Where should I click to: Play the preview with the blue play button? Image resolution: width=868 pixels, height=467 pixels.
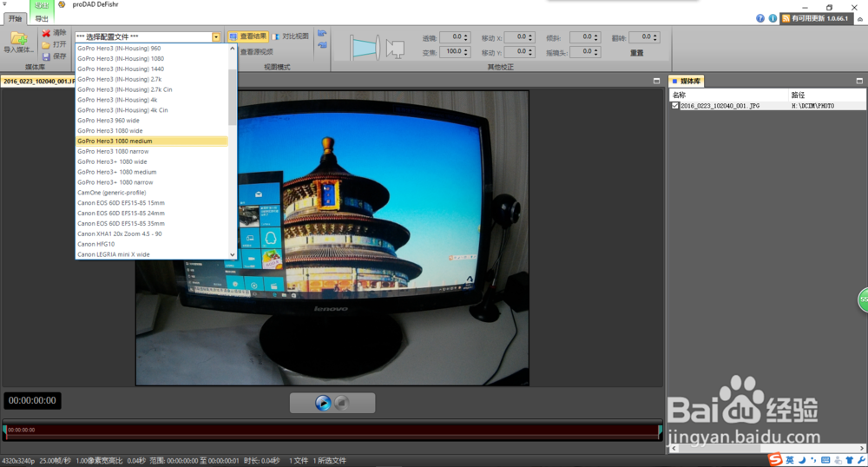click(x=323, y=403)
